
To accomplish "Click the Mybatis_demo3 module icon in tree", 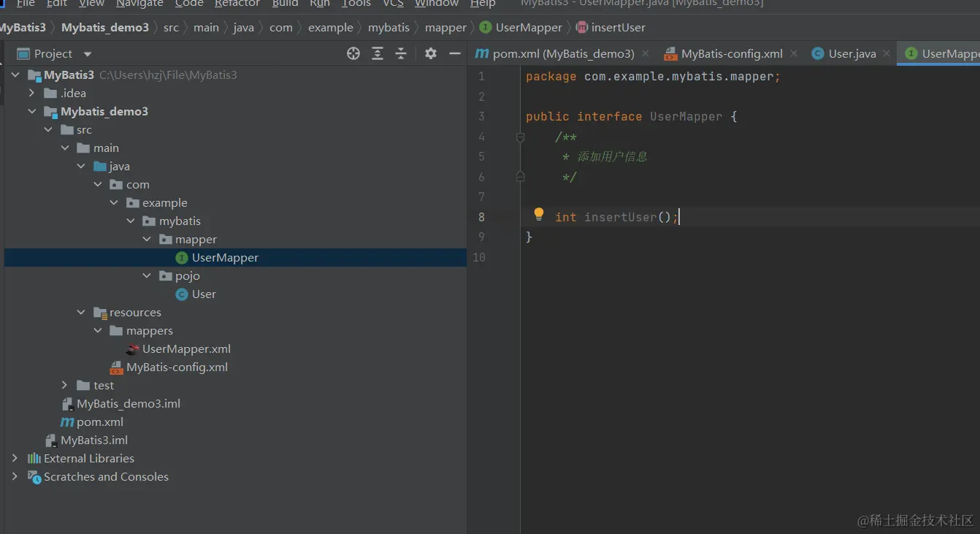I will pos(50,111).
